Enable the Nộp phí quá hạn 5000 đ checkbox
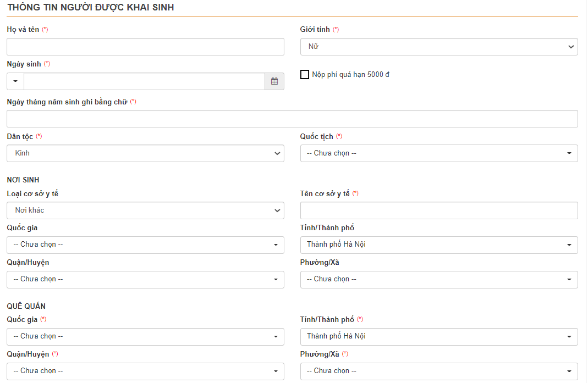588x383 pixels. point(305,75)
